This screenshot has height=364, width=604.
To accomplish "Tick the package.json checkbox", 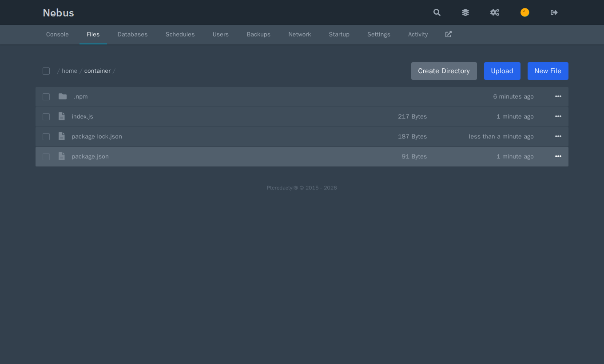I will [46, 157].
